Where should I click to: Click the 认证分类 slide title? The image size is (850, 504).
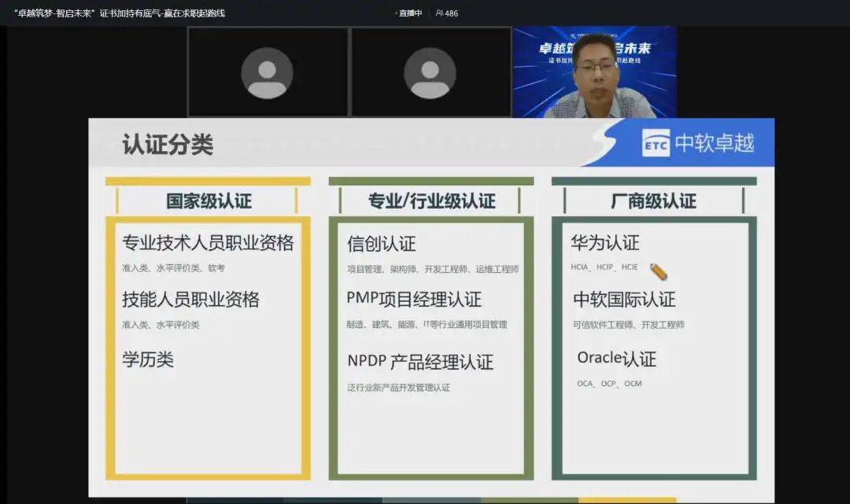[168, 145]
